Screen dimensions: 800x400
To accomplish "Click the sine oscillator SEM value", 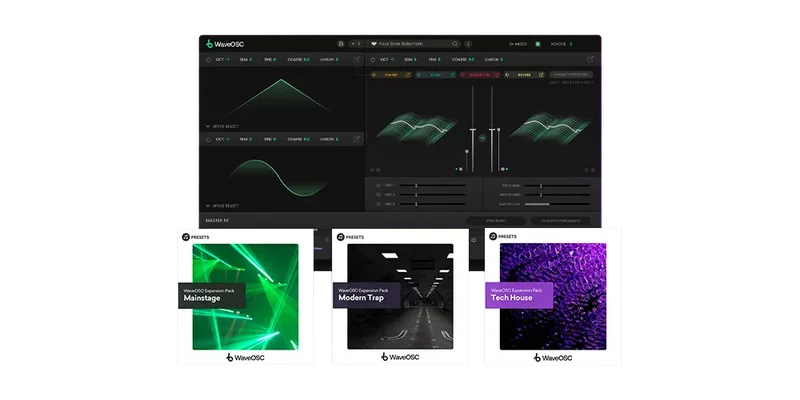I will [x=251, y=139].
